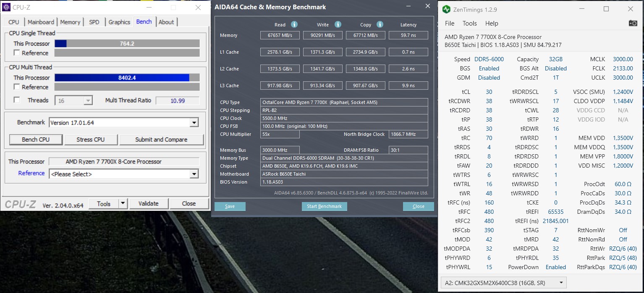
Task: Click the tCL value 30 in ZenTimings
Action: click(x=489, y=92)
